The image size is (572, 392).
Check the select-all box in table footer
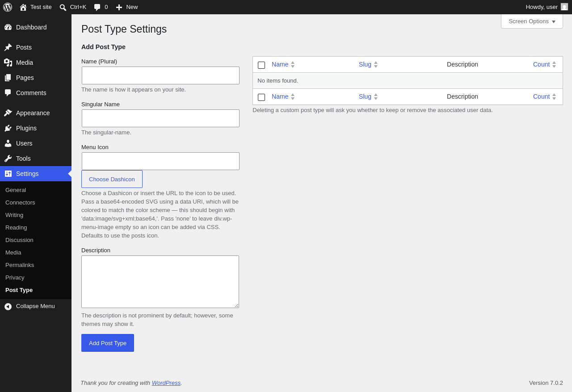point(261,97)
